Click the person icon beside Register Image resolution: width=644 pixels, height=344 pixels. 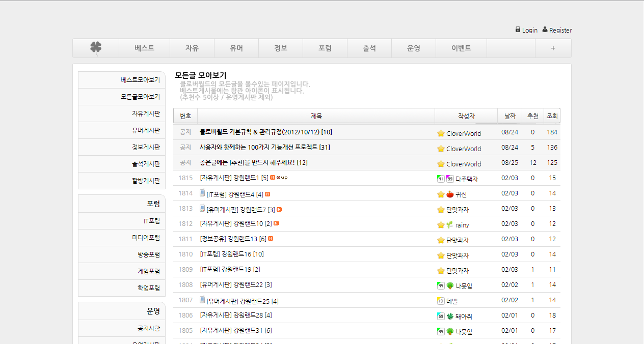[x=545, y=30]
